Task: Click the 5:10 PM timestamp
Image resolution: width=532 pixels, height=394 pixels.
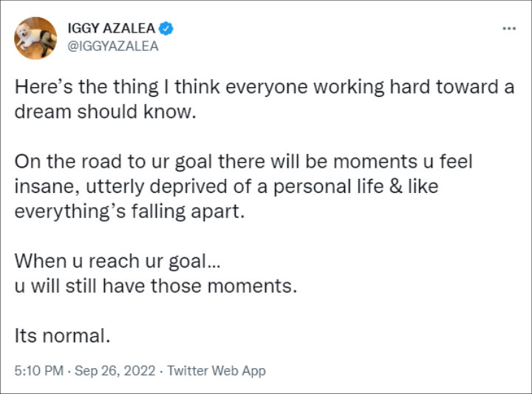Action: (x=39, y=370)
